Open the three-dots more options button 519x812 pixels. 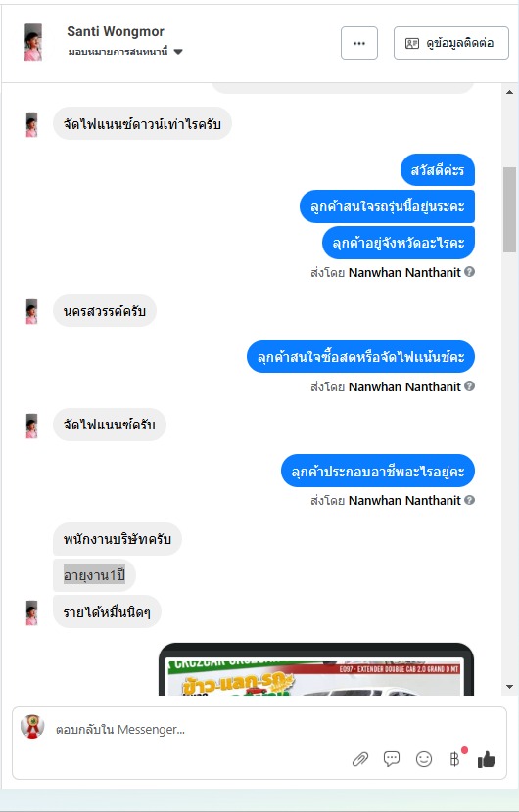pyautogui.click(x=359, y=43)
